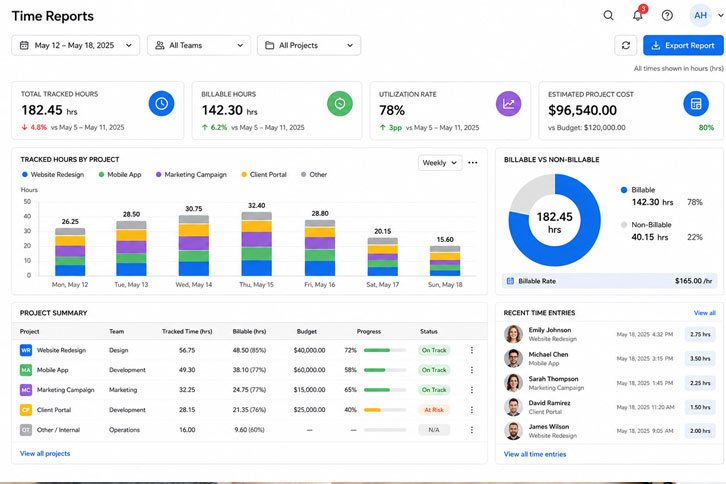Open the search icon in header
The height and width of the screenshot is (484, 726).
point(608,16)
